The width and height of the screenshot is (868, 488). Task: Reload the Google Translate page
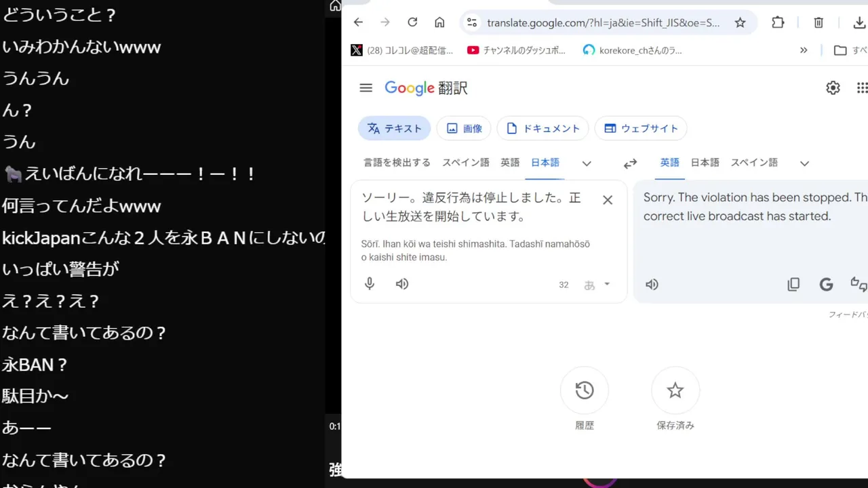click(412, 22)
